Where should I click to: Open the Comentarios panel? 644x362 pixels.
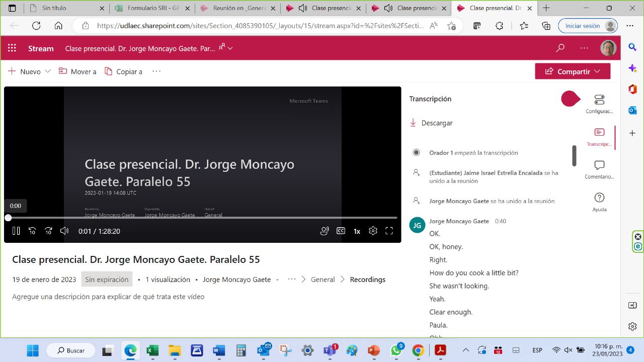click(599, 169)
